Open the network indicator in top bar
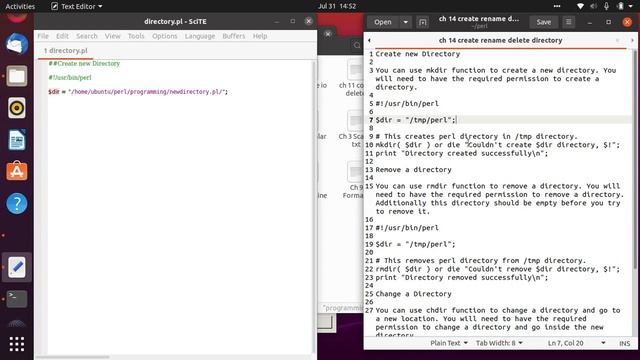The height and width of the screenshot is (360, 640). (x=580, y=6)
